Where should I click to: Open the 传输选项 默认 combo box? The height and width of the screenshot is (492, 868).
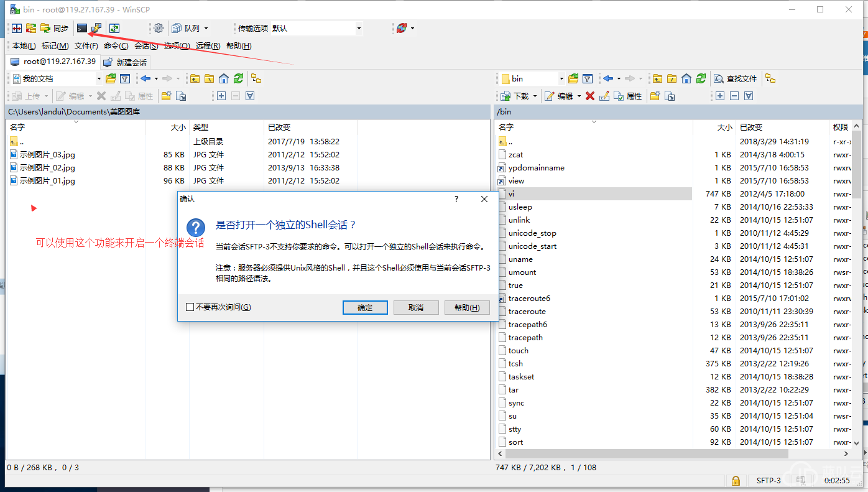point(316,28)
